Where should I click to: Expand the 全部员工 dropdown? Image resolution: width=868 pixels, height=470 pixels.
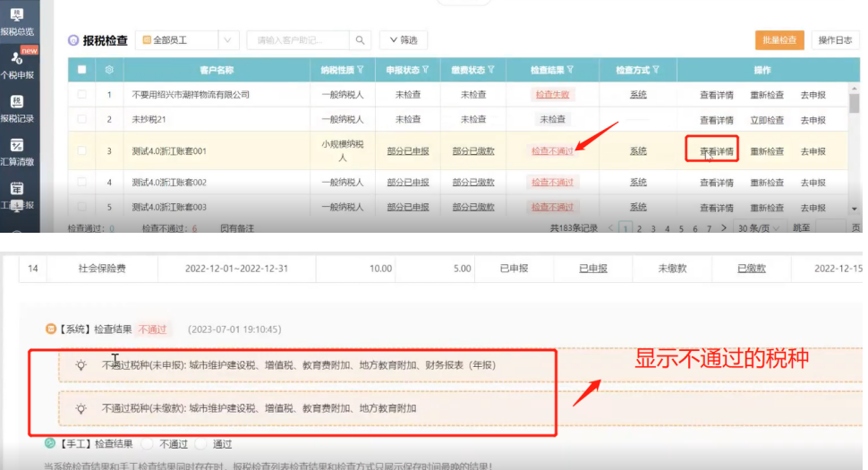point(227,40)
